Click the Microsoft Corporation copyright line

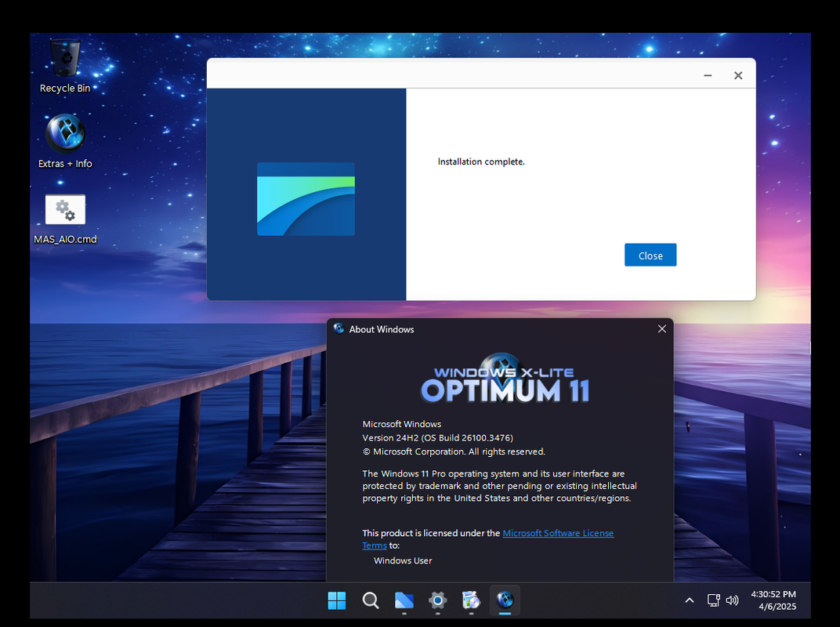click(x=454, y=451)
